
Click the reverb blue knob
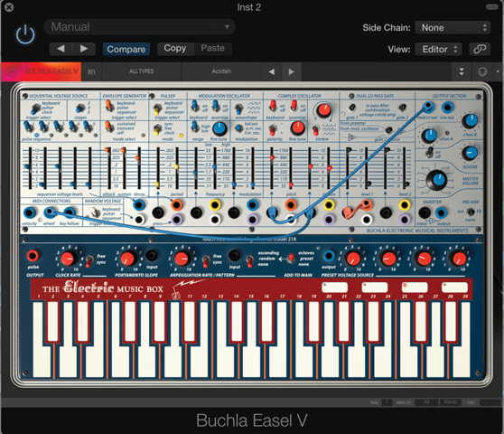[x=470, y=153]
